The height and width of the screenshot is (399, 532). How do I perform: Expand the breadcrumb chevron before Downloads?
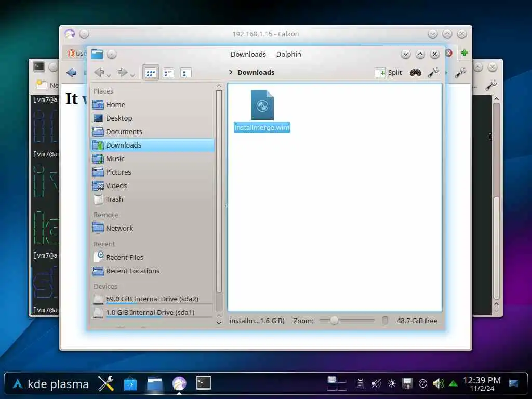point(231,72)
